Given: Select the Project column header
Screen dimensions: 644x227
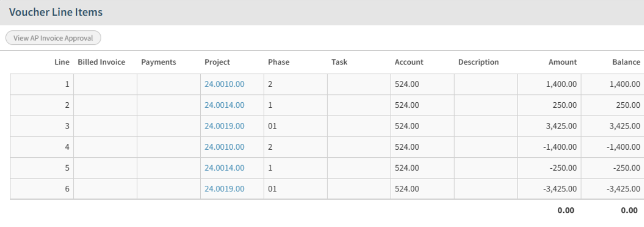Looking at the screenshot, I should tap(217, 62).
